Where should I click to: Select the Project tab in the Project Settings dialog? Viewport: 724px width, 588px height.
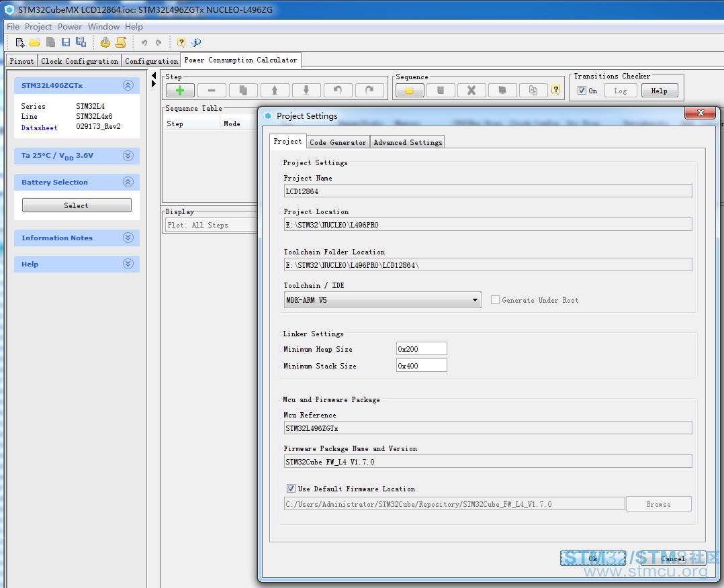[x=287, y=141]
